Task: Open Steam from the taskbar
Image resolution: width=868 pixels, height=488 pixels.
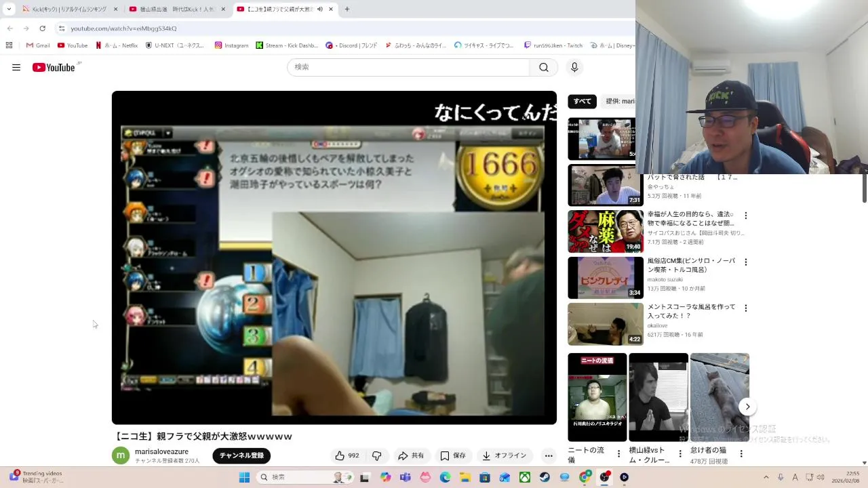Action: (545, 477)
